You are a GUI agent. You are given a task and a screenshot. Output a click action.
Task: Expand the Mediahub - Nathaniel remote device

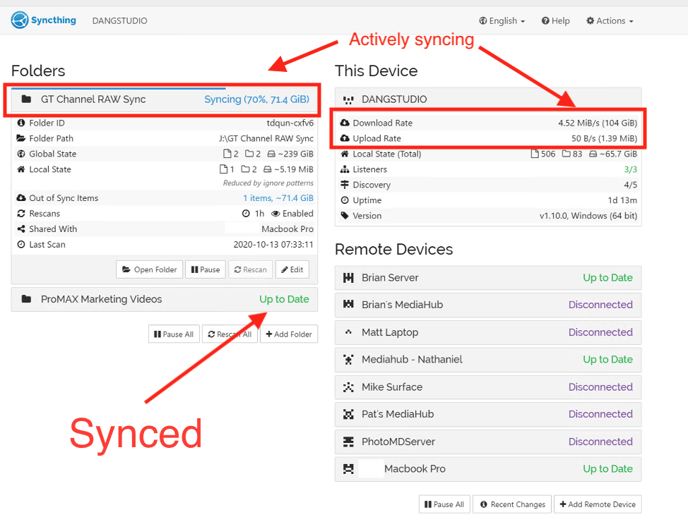(x=488, y=360)
